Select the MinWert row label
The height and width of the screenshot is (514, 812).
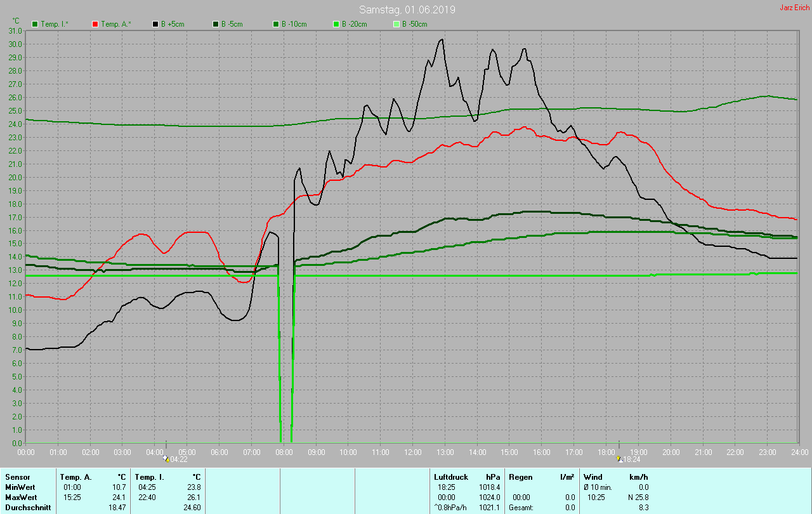[x=20, y=487]
